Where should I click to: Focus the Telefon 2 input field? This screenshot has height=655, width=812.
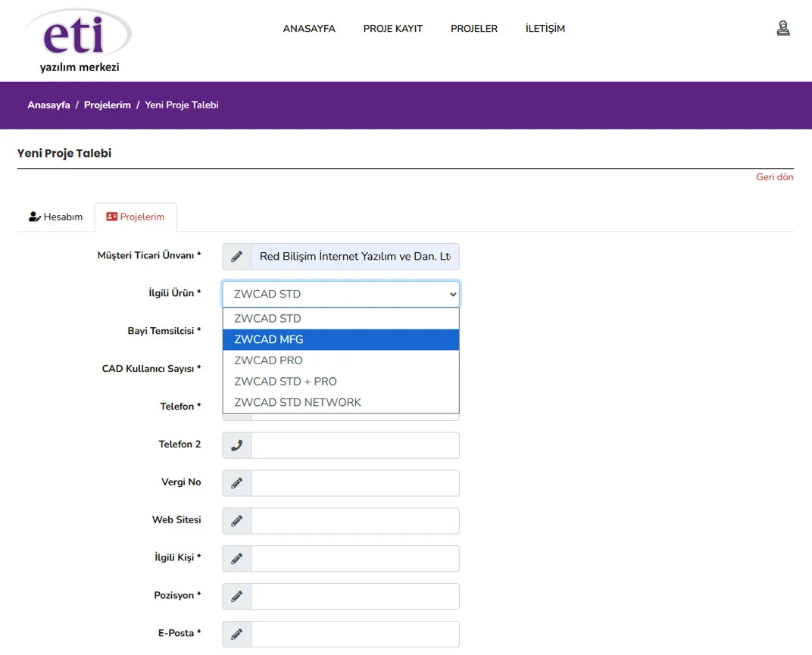coord(355,445)
